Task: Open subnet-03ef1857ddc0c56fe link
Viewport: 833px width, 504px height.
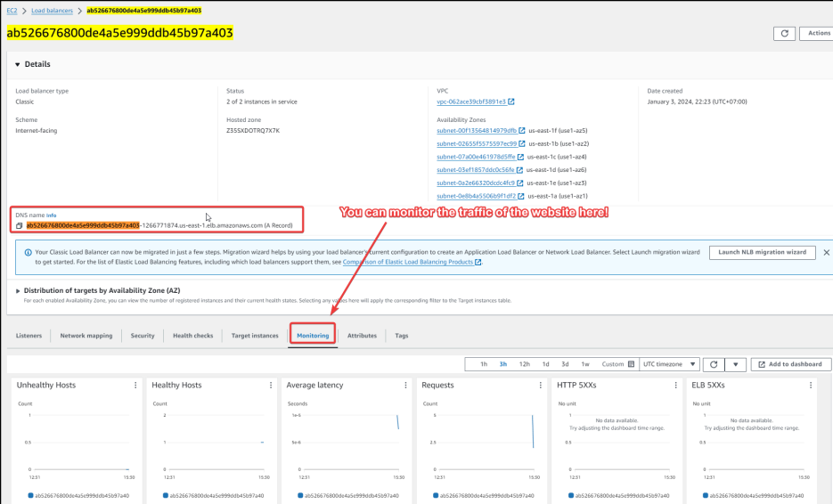Action: 476,170
